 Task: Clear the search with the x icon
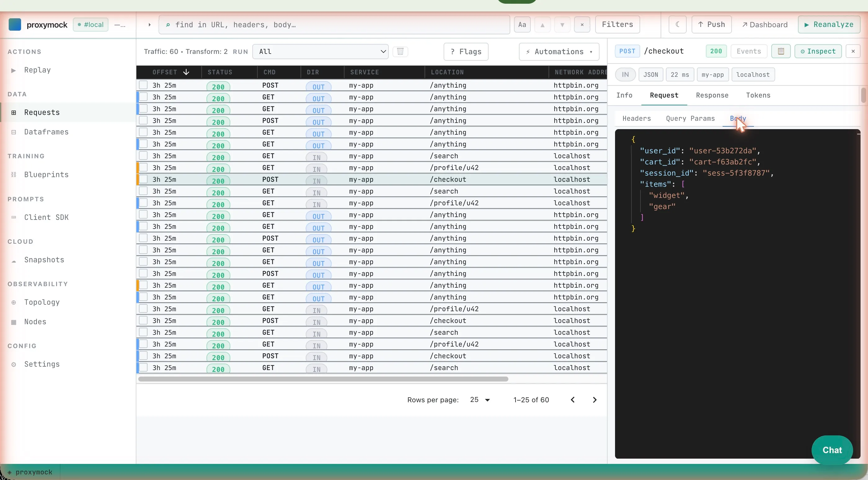pos(582,24)
